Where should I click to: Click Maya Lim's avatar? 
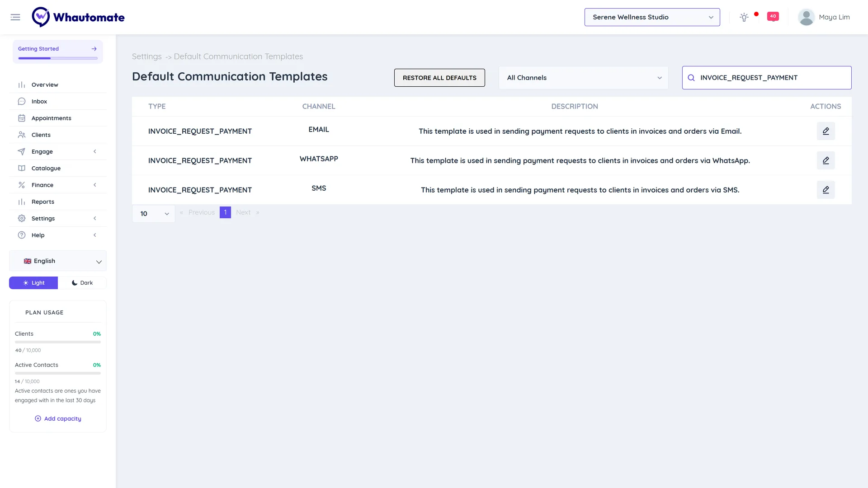806,17
